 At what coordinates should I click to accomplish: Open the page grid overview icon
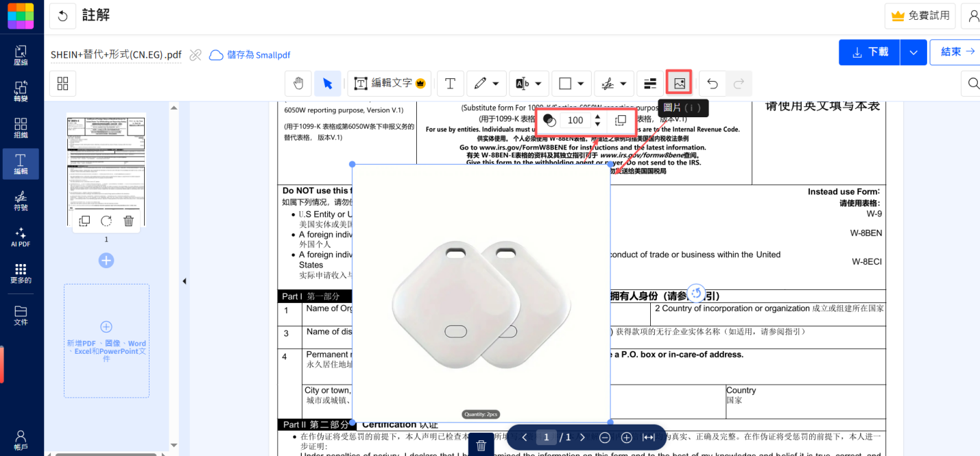tap(62, 83)
